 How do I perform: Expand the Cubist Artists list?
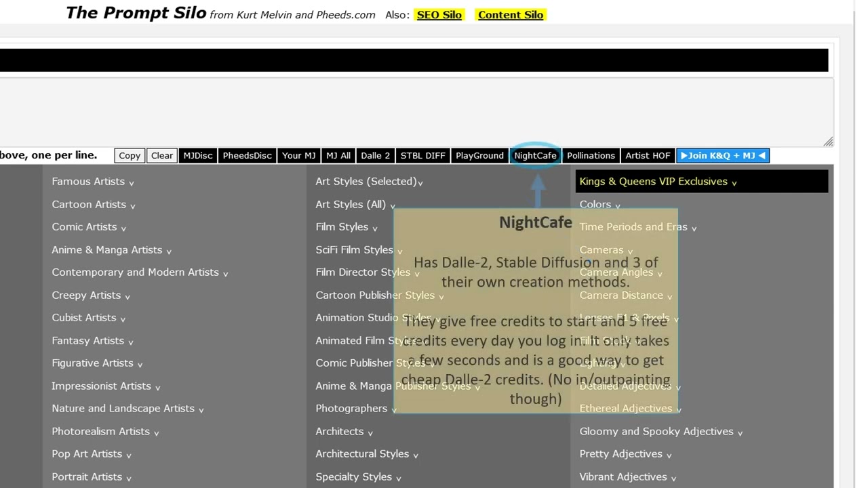pyautogui.click(x=89, y=318)
